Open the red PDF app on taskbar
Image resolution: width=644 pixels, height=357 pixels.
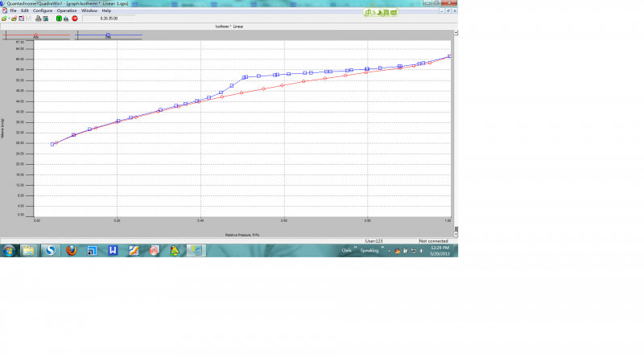click(x=154, y=251)
